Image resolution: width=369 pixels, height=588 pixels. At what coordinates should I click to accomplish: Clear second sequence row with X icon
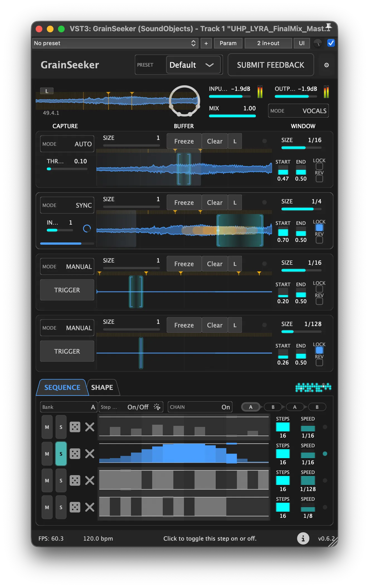click(x=90, y=454)
